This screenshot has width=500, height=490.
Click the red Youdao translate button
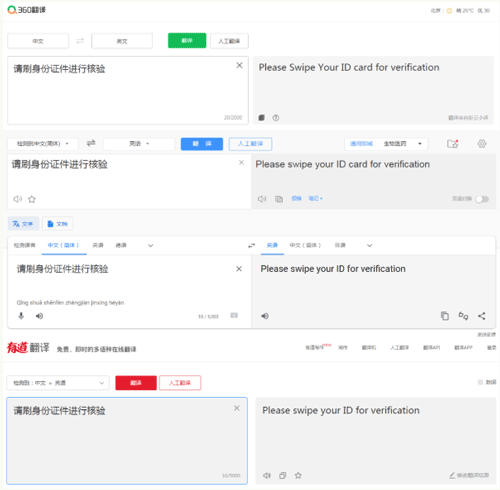click(x=136, y=383)
